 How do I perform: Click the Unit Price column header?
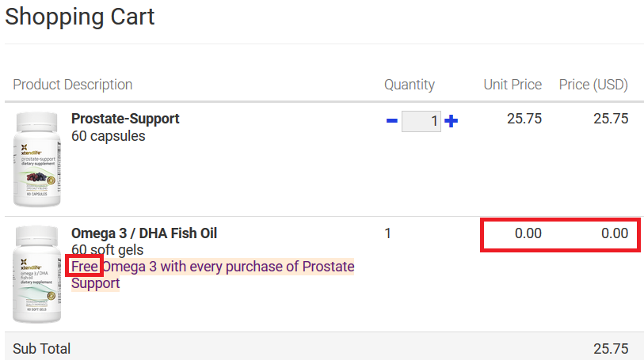[x=513, y=85]
